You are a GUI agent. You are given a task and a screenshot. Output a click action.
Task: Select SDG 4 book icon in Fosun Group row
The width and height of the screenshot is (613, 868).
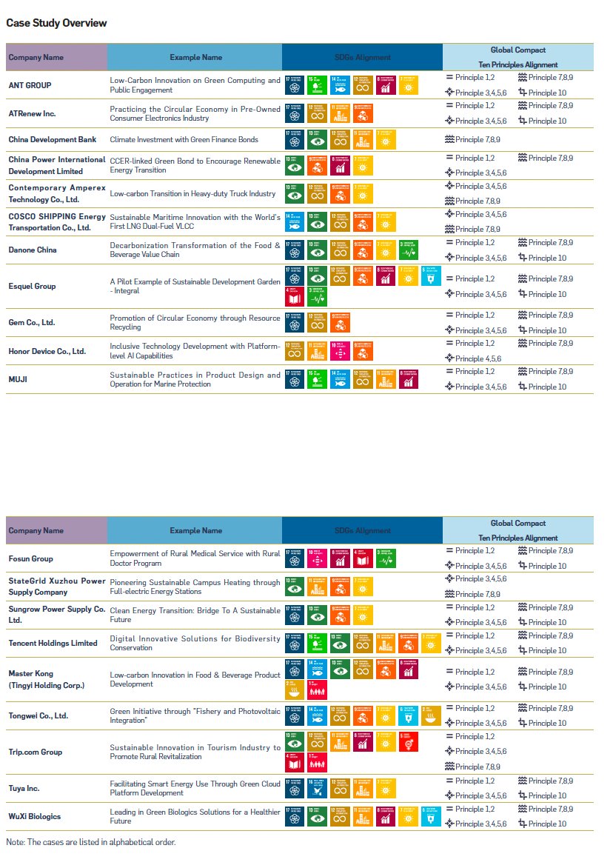363,558
